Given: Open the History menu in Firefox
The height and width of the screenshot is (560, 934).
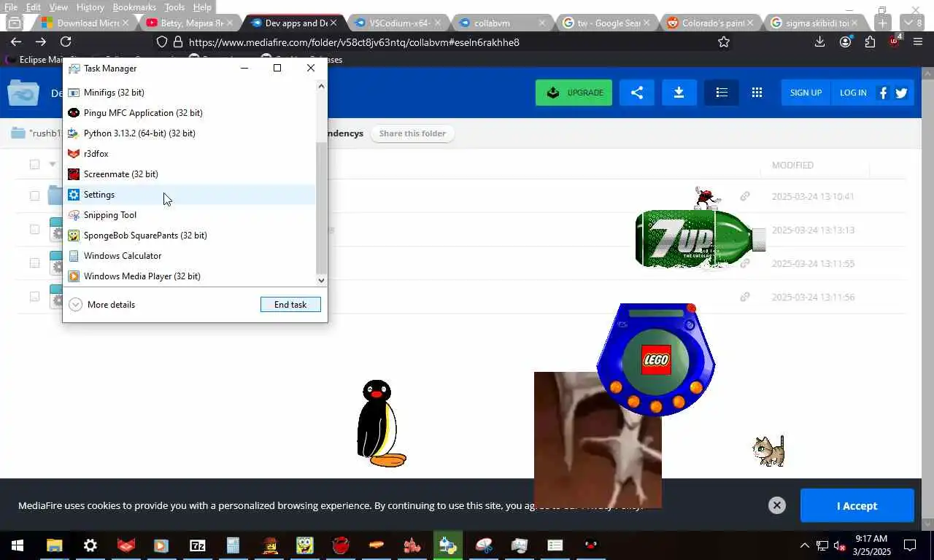Looking at the screenshot, I should 90,7.
